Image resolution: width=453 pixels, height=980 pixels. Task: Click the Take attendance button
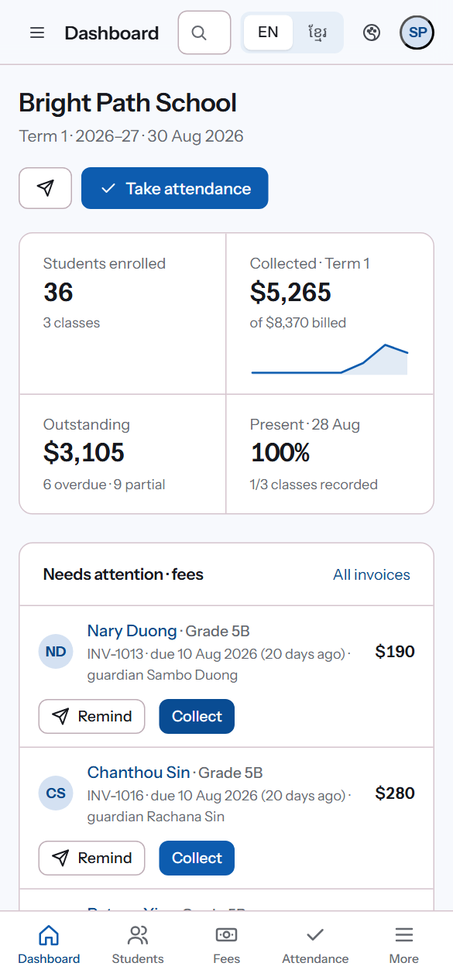(175, 188)
